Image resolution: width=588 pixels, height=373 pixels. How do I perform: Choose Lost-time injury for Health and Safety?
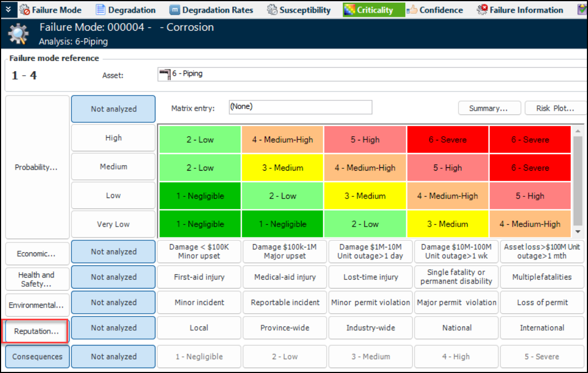coord(371,277)
